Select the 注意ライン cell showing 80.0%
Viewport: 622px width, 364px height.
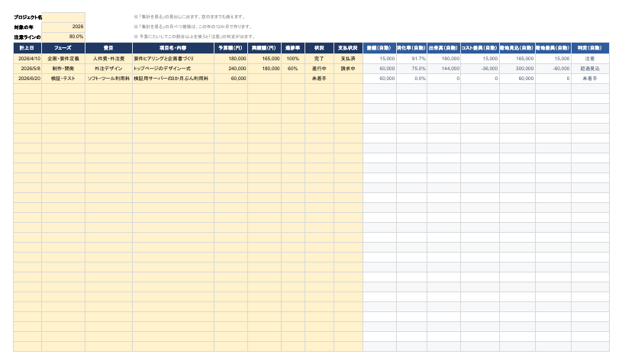pyautogui.click(x=63, y=37)
